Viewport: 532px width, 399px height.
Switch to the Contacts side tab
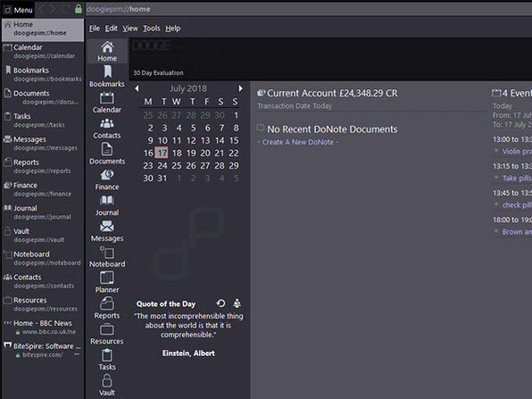click(x=43, y=281)
